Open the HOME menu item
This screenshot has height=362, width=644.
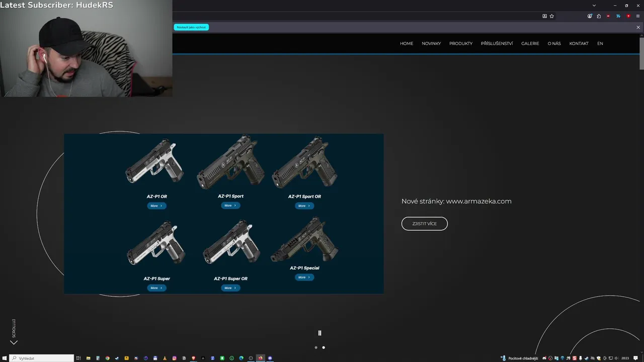pyautogui.click(x=407, y=43)
